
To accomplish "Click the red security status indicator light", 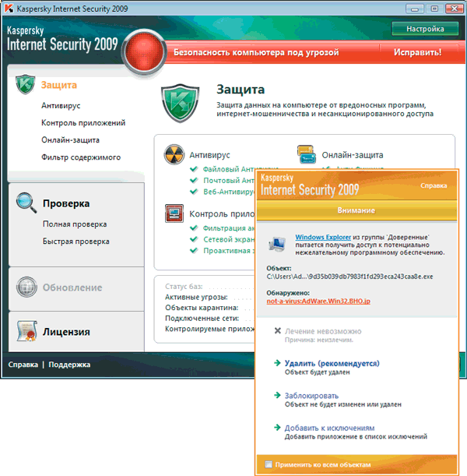I will 144,51.
